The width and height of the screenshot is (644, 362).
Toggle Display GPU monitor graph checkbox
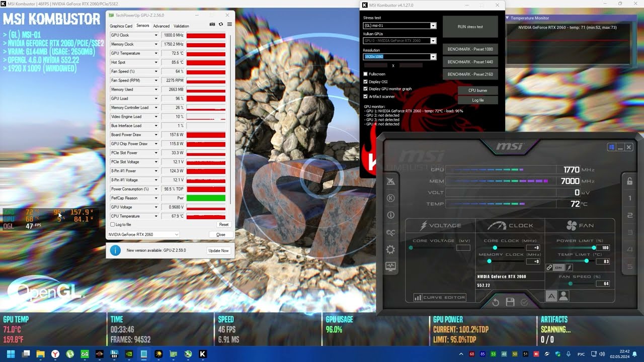tap(366, 89)
